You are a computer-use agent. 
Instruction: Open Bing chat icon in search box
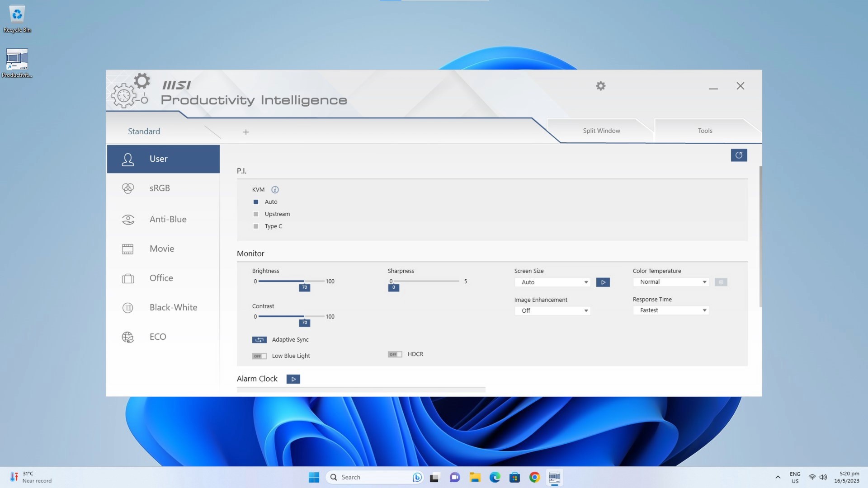click(x=417, y=477)
